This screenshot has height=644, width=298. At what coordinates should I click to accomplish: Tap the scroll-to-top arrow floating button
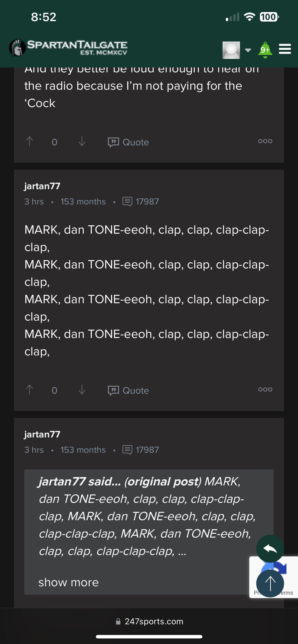pyautogui.click(x=270, y=583)
